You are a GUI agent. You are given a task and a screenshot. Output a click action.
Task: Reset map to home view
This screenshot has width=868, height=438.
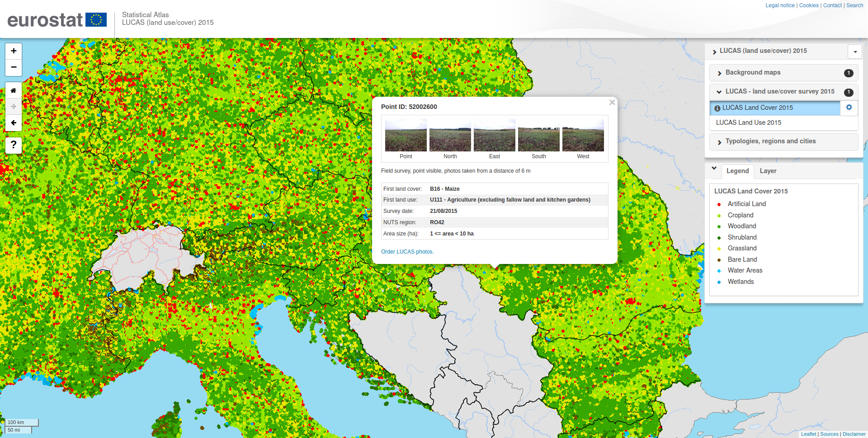pos(14,90)
